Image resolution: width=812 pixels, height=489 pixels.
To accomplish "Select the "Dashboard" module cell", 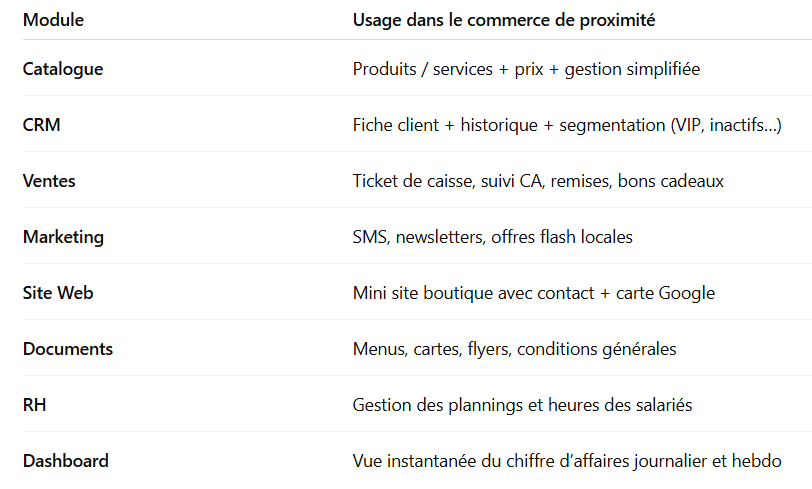I will 66,461.
